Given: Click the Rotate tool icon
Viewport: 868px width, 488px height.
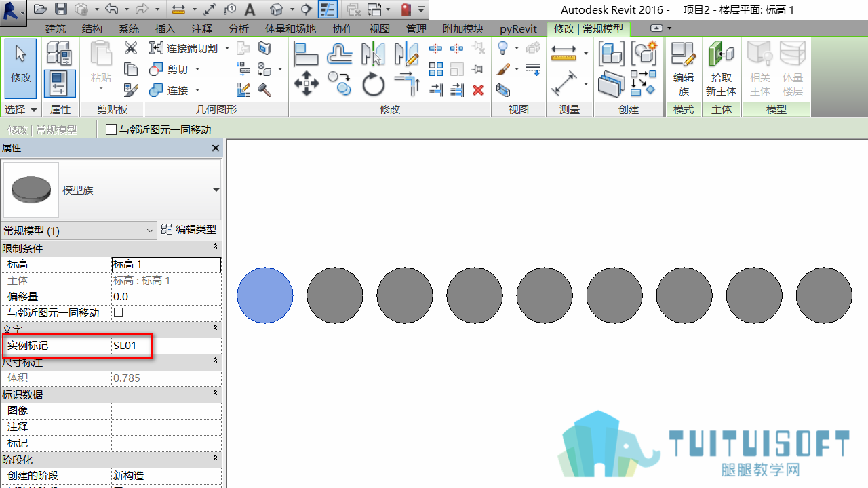Looking at the screenshot, I should click(373, 84).
